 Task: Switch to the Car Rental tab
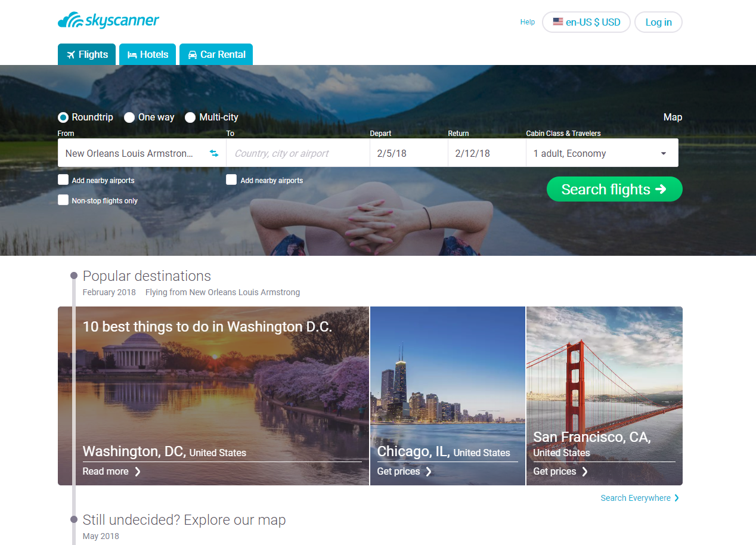[216, 54]
